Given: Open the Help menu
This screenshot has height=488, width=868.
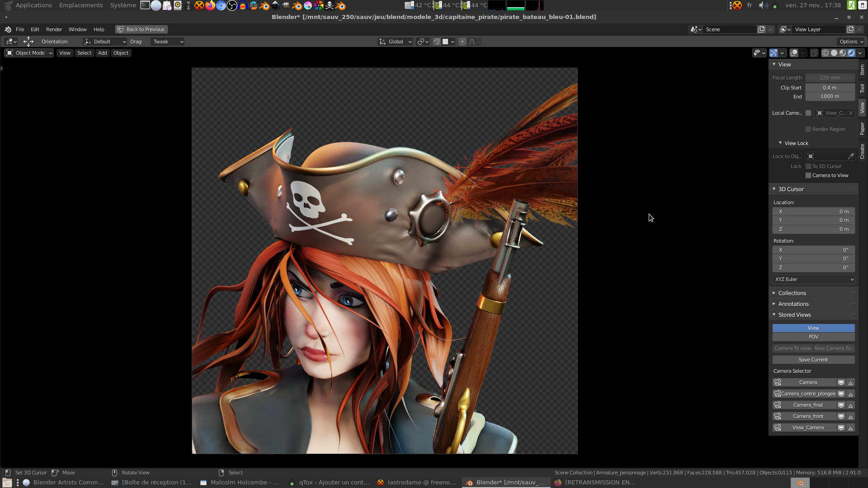Looking at the screenshot, I should coord(99,29).
